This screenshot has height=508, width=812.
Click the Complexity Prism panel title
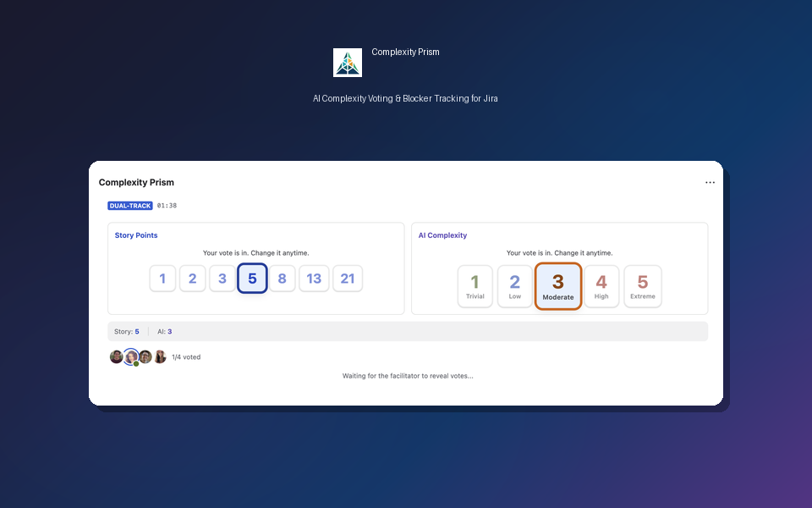136,183
